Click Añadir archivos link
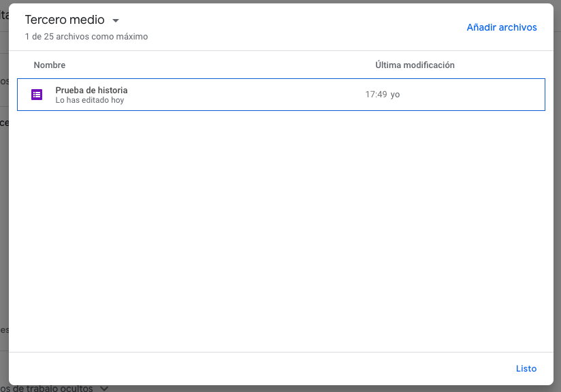This screenshot has height=392, width=561. pos(501,27)
